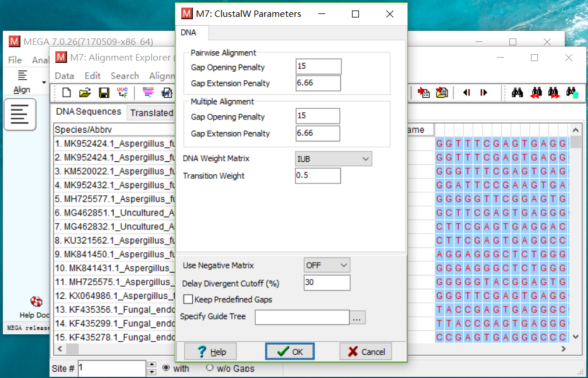The height and width of the screenshot is (378, 588).
Task: Click Delay Divergent Cutoff field
Action: click(x=327, y=283)
